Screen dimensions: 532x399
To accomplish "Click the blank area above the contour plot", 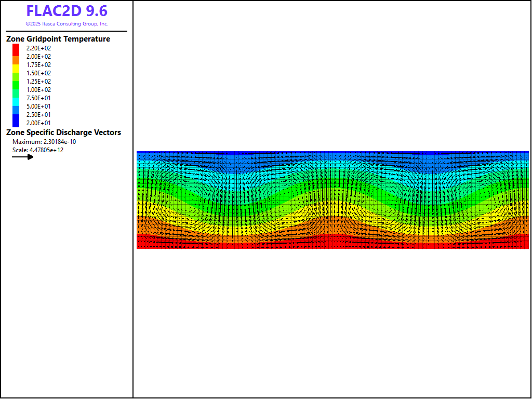I will click(332, 78).
